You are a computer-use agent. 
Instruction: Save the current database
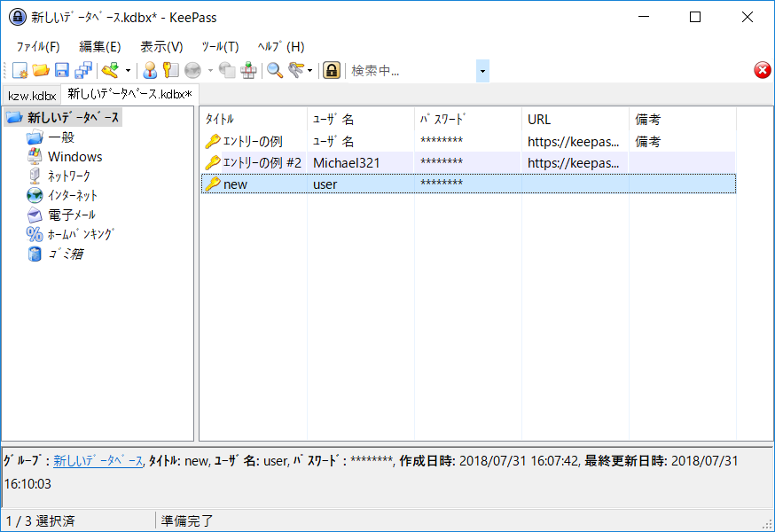coord(62,70)
